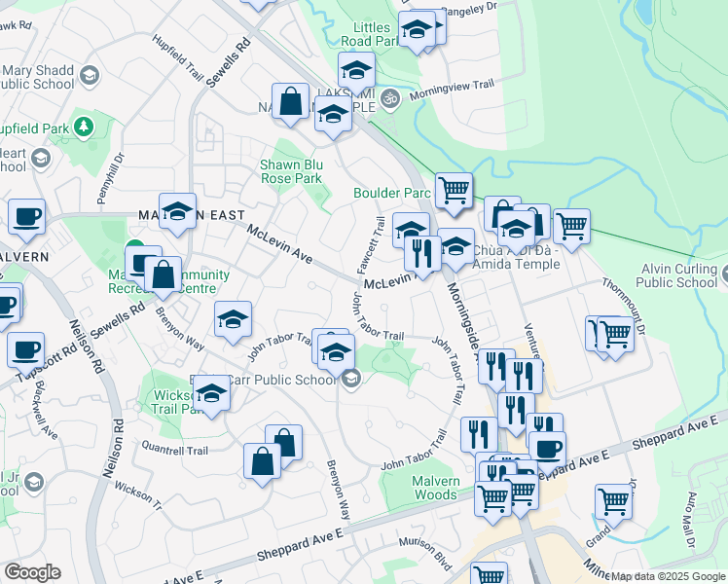Click the Boulder Parc label
728x584 pixels.
pyautogui.click(x=392, y=193)
